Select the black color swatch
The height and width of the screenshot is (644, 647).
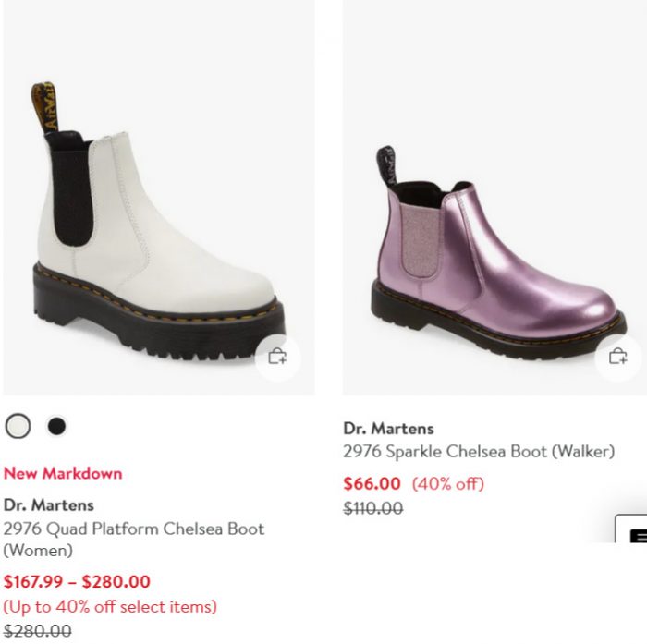56,426
